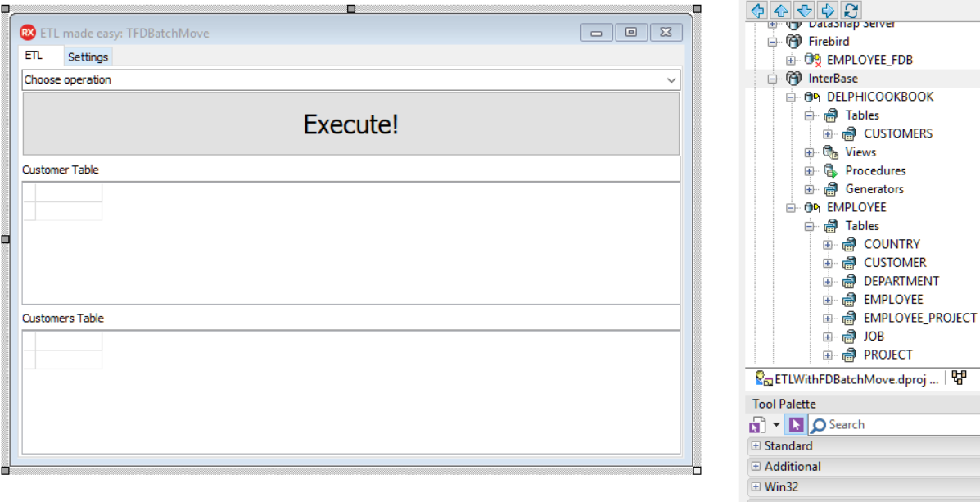
Task: Click the Firebird driver icon
Action: coord(794,41)
